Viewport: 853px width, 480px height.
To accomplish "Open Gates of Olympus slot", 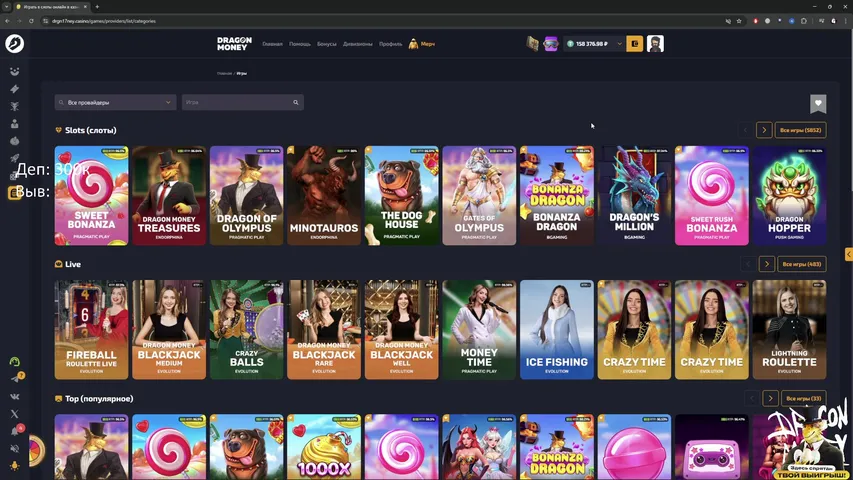I will [x=479, y=195].
